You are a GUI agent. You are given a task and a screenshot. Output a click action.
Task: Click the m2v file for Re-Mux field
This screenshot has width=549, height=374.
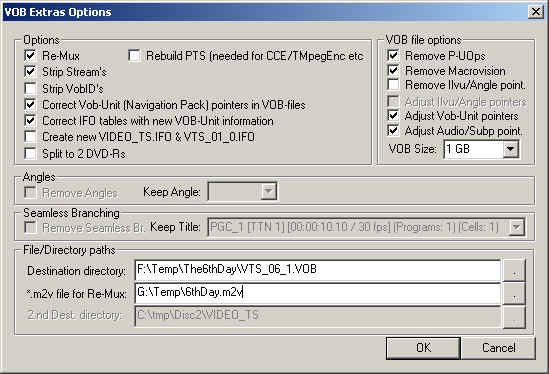coord(318,293)
